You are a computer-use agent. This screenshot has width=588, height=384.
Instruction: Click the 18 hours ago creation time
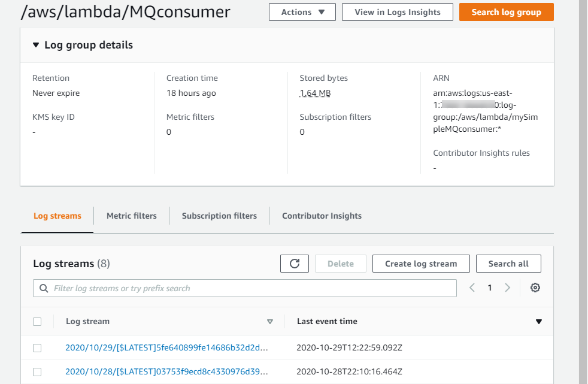[x=191, y=93]
